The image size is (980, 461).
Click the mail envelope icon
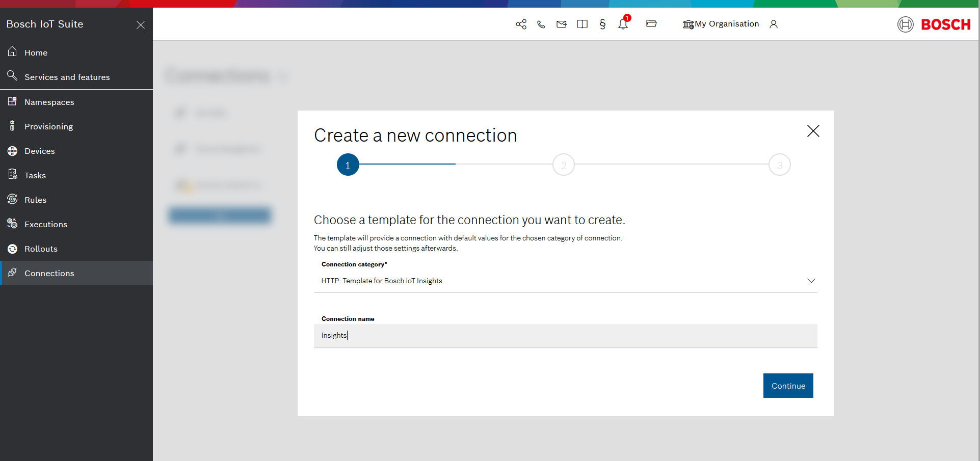click(x=562, y=24)
